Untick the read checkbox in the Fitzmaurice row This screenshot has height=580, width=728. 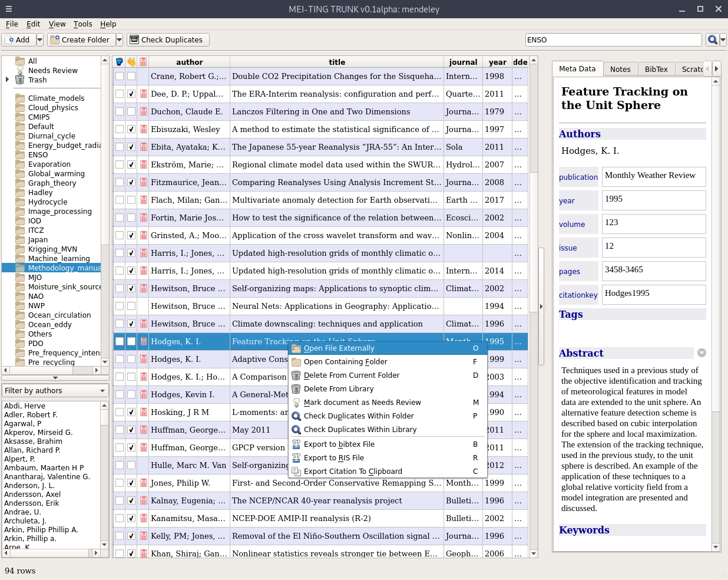point(131,182)
